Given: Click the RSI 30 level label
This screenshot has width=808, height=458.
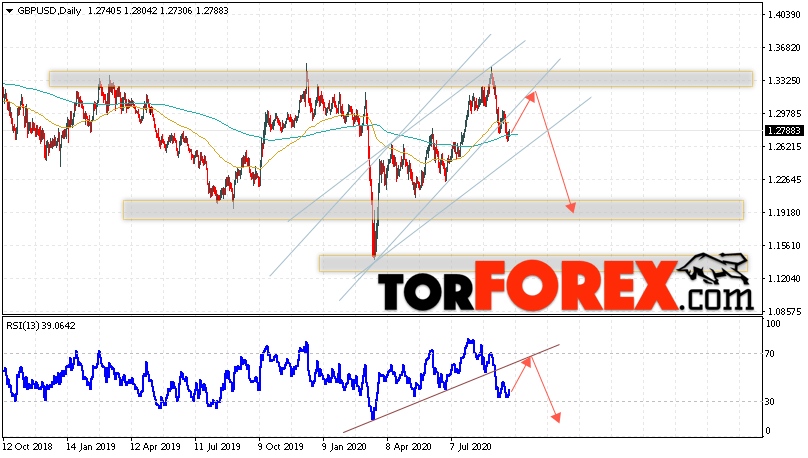Looking at the screenshot, I should (x=770, y=401).
